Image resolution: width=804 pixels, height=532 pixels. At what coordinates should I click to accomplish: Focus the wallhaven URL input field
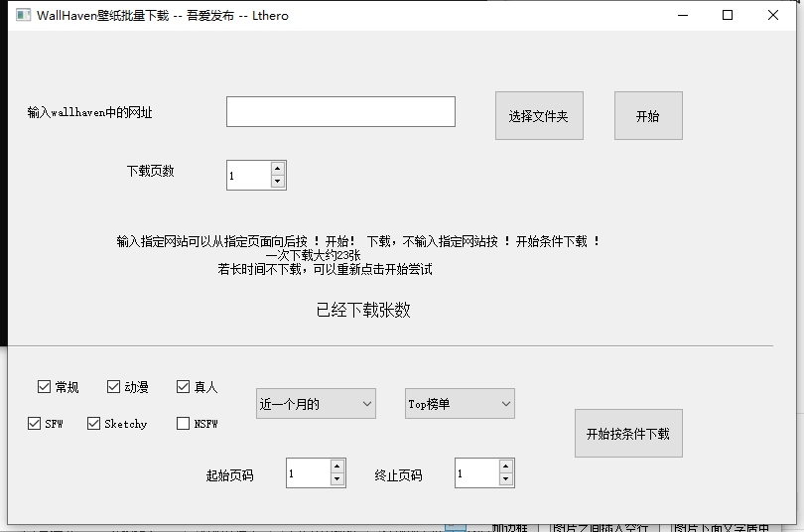pyautogui.click(x=340, y=111)
